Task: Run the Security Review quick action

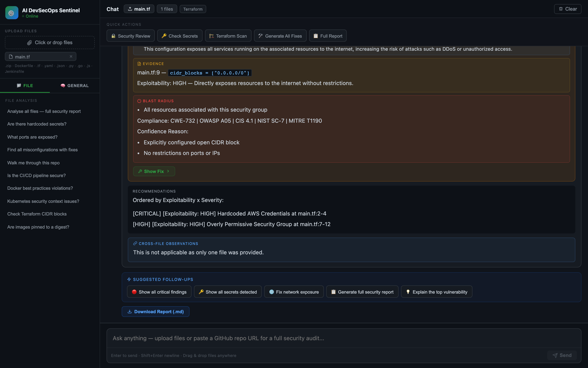Action: point(131,36)
